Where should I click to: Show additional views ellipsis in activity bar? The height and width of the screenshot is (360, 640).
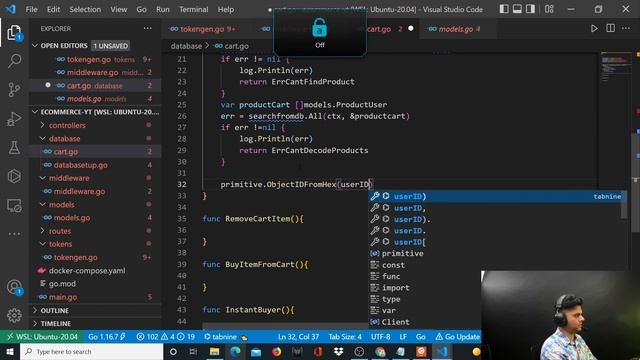[x=14, y=234]
